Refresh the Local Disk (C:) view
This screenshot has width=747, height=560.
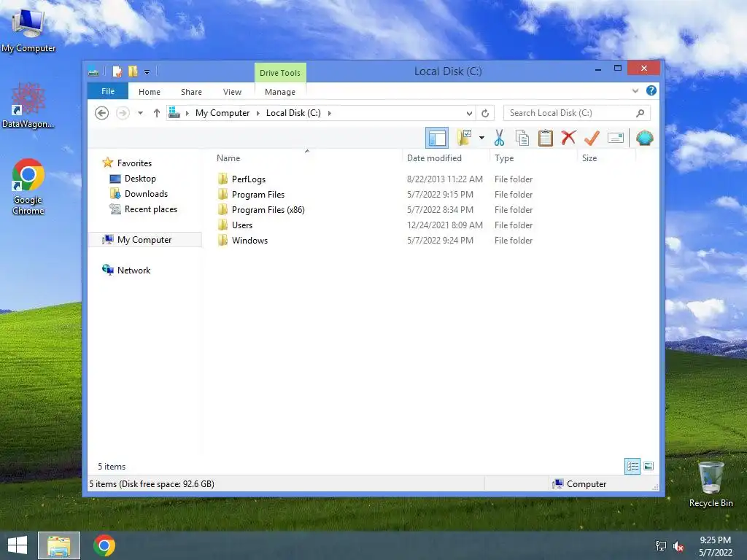tap(485, 113)
